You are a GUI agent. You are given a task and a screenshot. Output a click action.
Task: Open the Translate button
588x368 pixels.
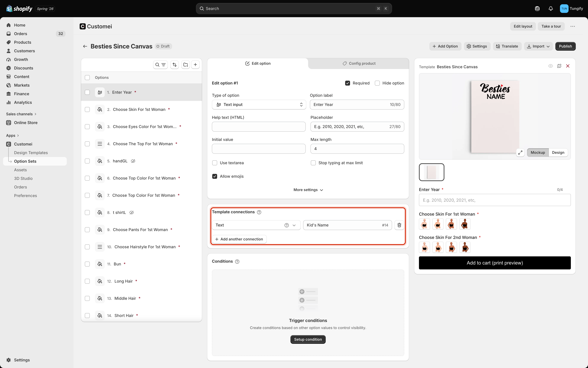click(507, 46)
